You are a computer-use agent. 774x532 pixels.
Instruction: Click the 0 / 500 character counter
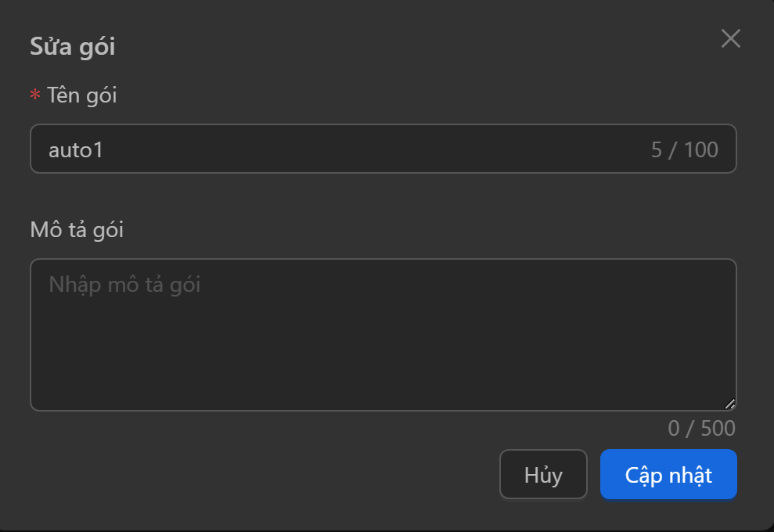[x=701, y=429]
